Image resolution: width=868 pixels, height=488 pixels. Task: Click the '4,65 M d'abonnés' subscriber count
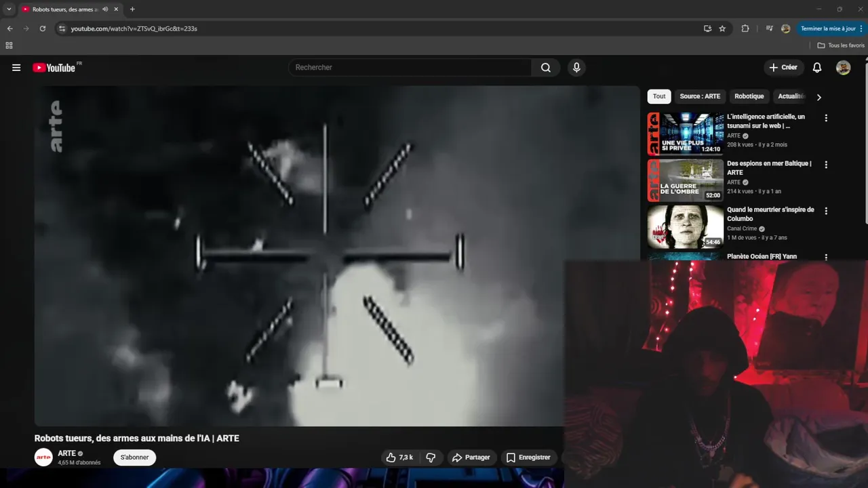point(79,463)
